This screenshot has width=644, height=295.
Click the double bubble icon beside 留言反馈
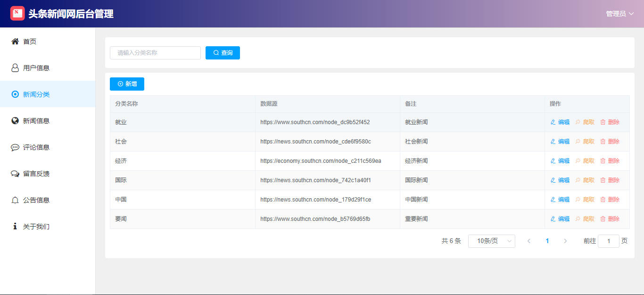[x=15, y=174]
